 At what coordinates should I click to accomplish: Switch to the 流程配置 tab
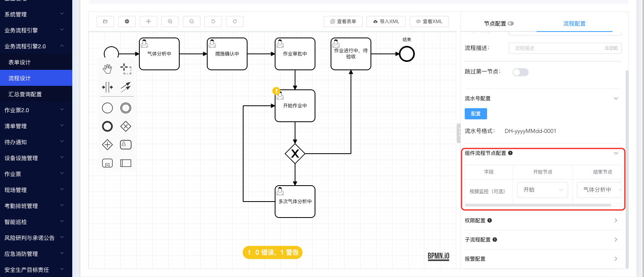tap(574, 24)
